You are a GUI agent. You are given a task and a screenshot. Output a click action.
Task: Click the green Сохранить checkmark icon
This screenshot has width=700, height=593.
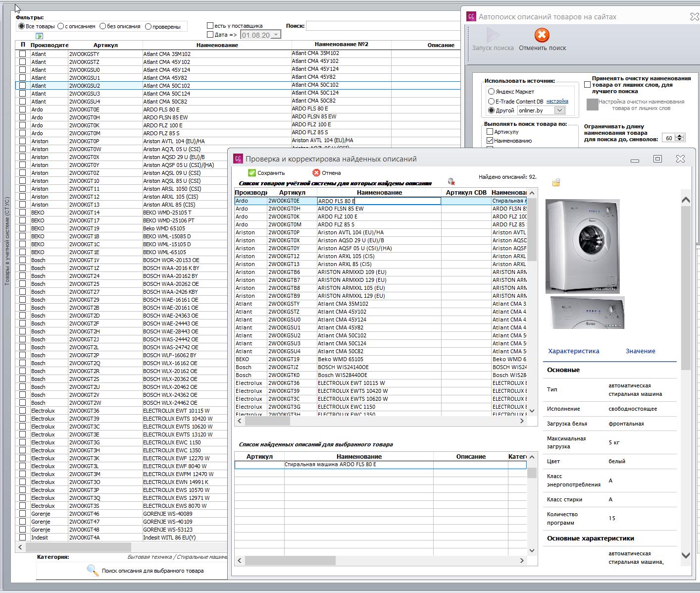click(x=252, y=173)
